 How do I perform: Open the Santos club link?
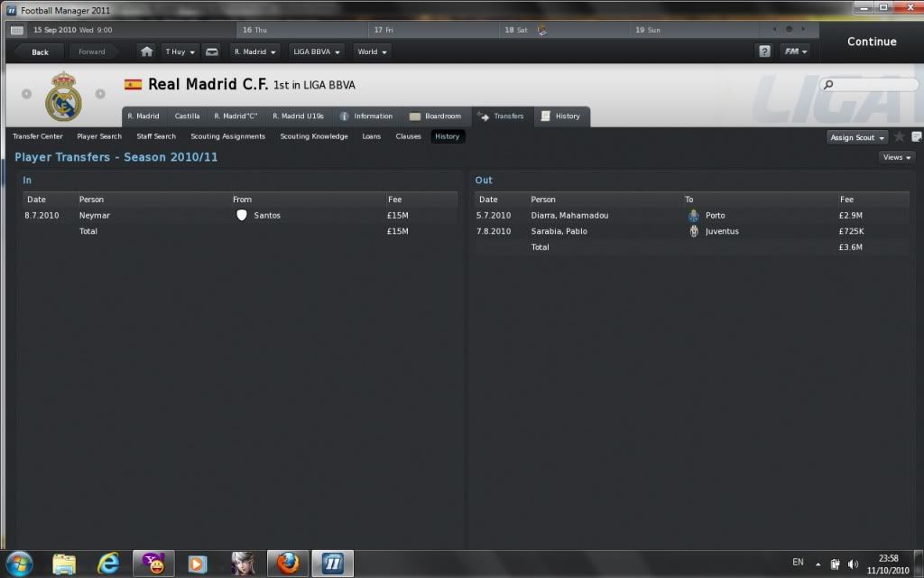tap(267, 215)
